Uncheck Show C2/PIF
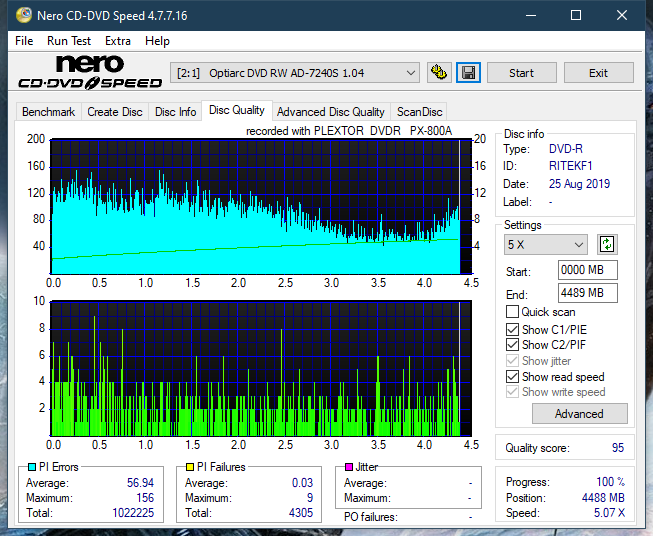This screenshot has height=536, width=653. pos(512,345)
